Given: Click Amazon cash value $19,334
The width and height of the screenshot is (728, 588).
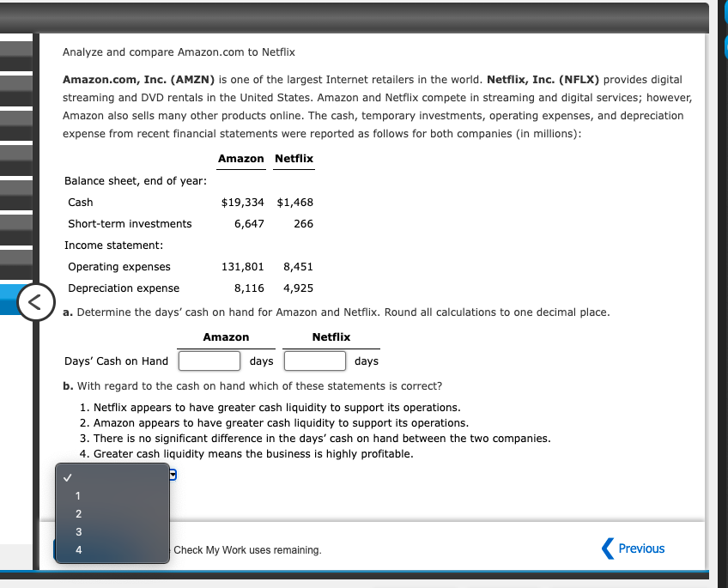Looking at the screenshot, I should click(x=242, y=203).
